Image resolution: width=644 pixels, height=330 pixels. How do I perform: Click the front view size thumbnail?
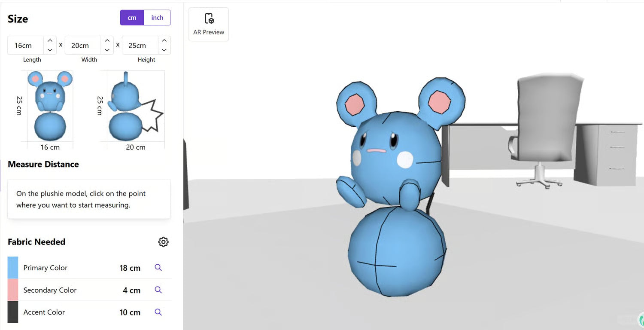pyautogui.click(x=50, y=106)
